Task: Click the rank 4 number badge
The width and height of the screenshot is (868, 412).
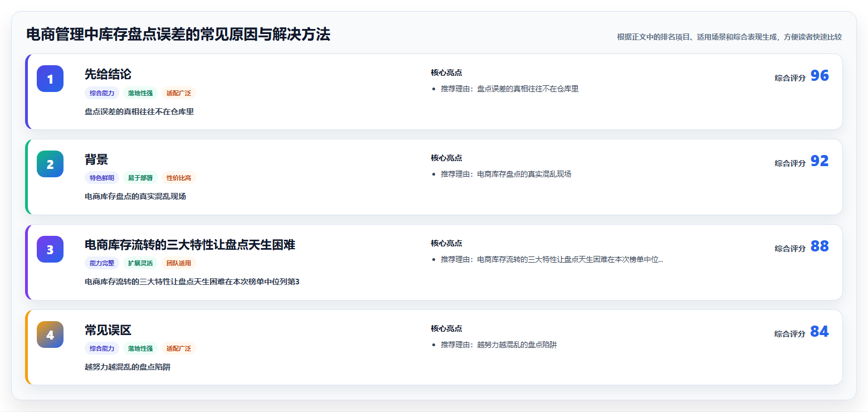Action: click(x=50, y=335)
